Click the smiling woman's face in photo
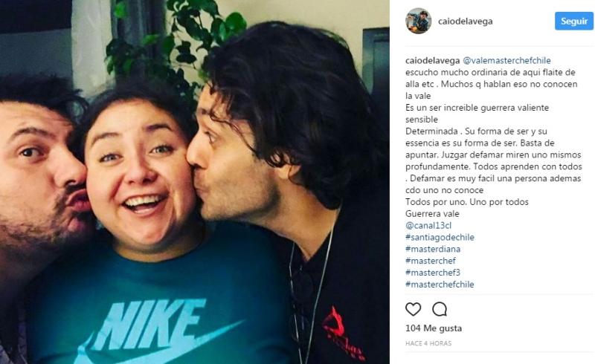Viewport: 595px width, 364px height. tap(141, 171)
